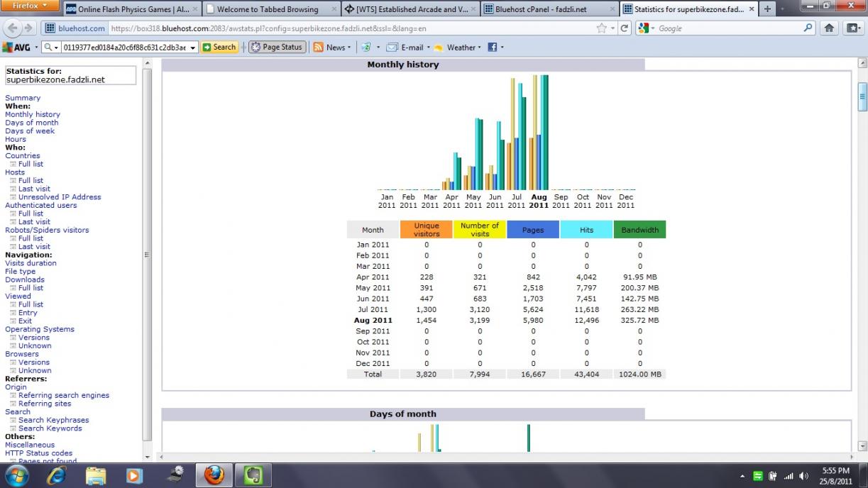868x488 pixels.
Task: Open the Monthly history sidebar link
Action: pos(33,114)
